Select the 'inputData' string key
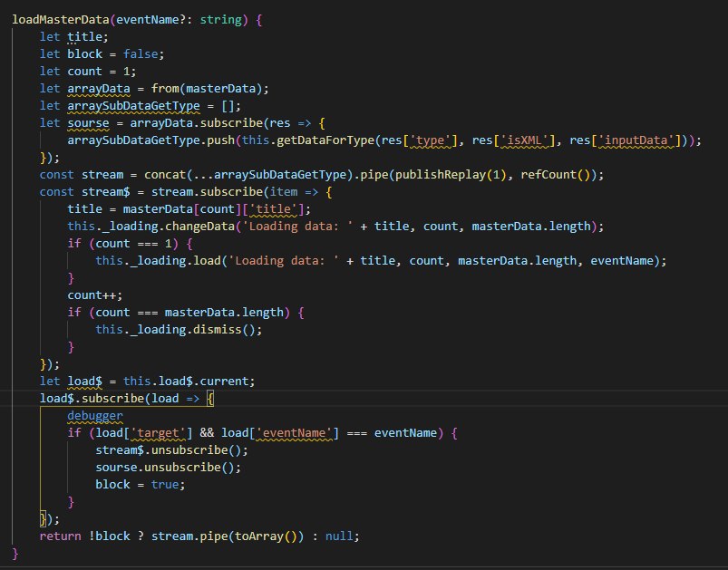The height and width of the screenshot is (570, 728). click(x=636, y=140)
